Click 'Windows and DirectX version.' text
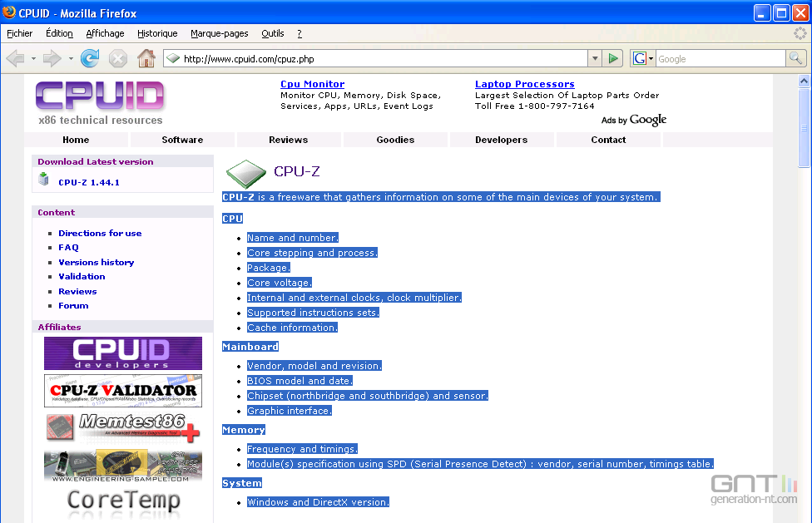The height and width of the screenshot is (523, 812). [x=318, y=502]
